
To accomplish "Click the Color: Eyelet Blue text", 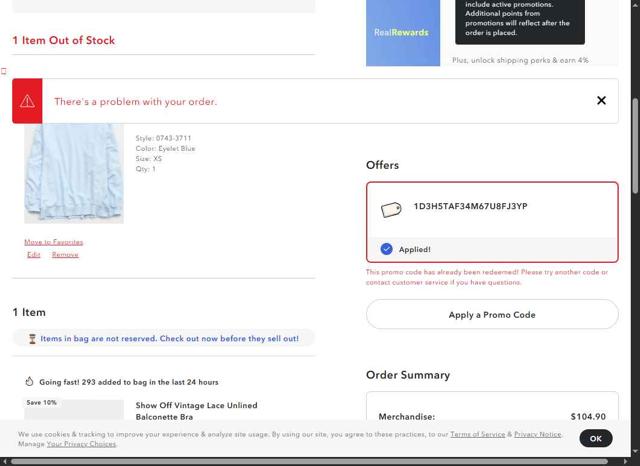I will [165, 149].
